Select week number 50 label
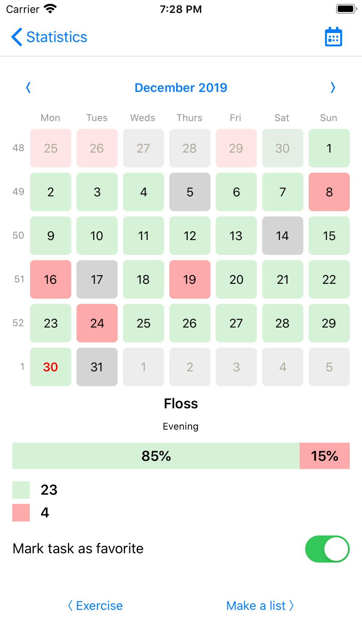 (x=18, y=235)
